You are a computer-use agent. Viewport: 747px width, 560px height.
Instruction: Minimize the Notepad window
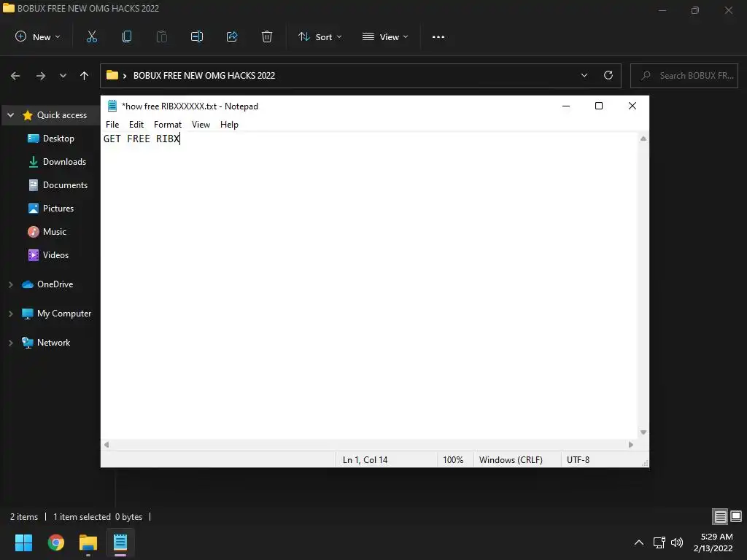pos(566,106)
